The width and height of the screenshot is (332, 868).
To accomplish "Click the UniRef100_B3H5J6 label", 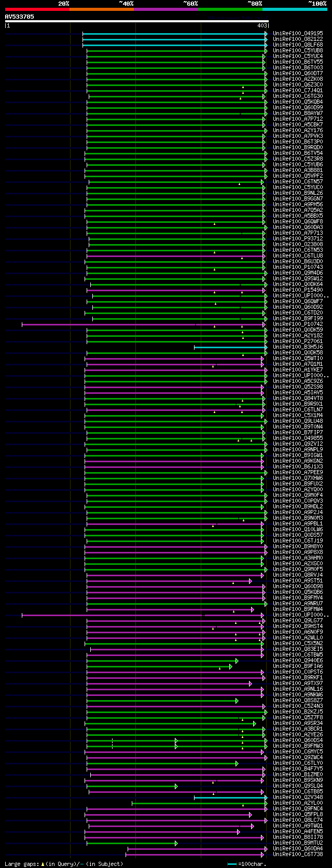I will click(x=298, y=347).
